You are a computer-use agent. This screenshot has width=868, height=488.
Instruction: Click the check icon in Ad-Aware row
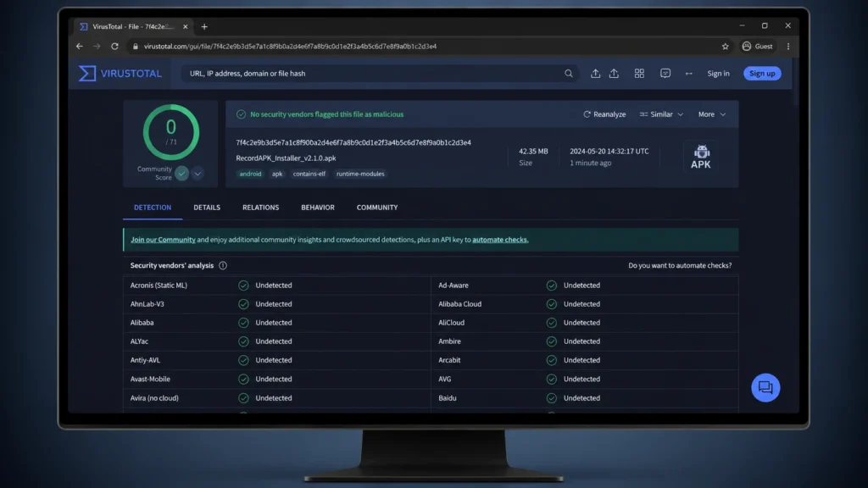click(x=551, y=286)
